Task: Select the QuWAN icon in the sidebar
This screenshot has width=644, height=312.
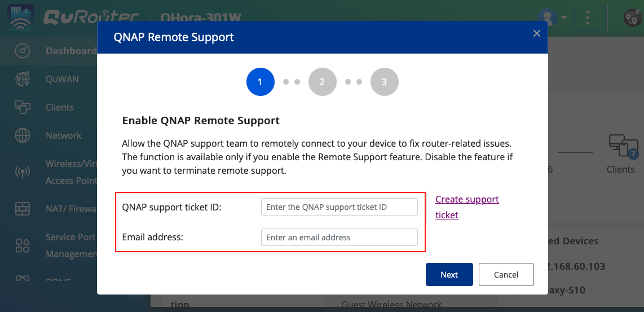Action: pyautogui.click(x=23, y=79)
